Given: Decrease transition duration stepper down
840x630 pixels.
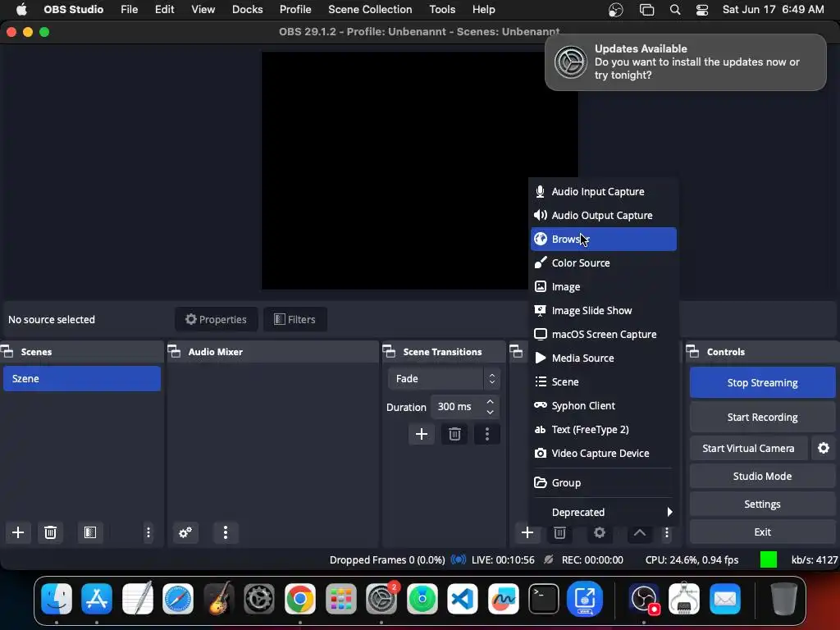Looking at the screenshot, I should 490,412.
